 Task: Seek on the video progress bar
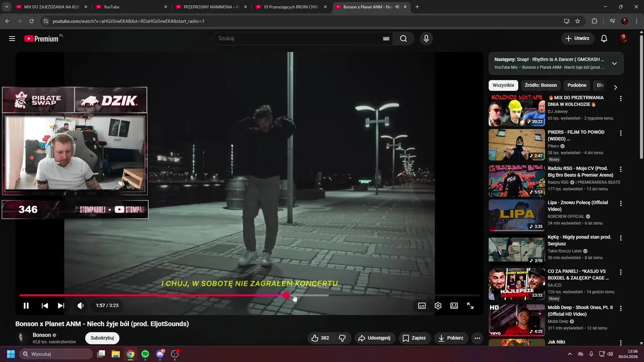click(x=250, y=296)
